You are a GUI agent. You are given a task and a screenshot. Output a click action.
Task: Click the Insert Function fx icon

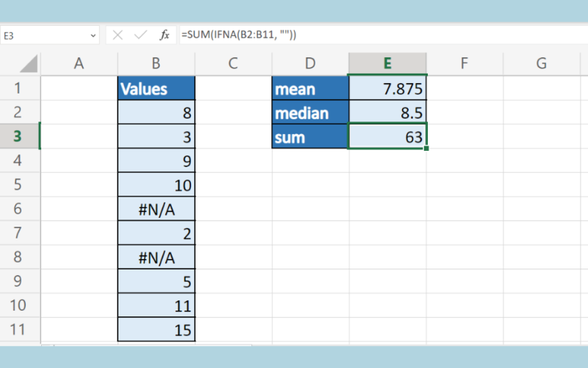165,35
